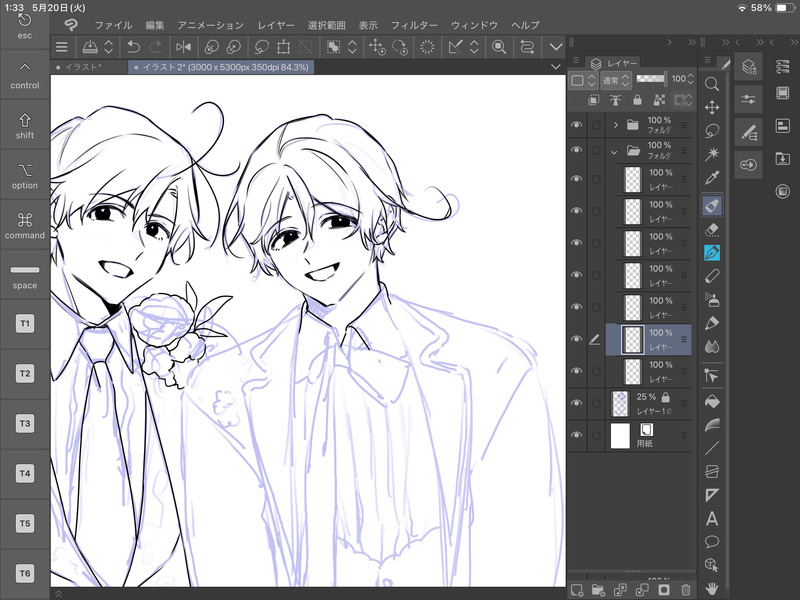Viewport: 800px width, 600px height.
Task: Expand the bottom-left canvas double chevron
Action: click(58, 594)
